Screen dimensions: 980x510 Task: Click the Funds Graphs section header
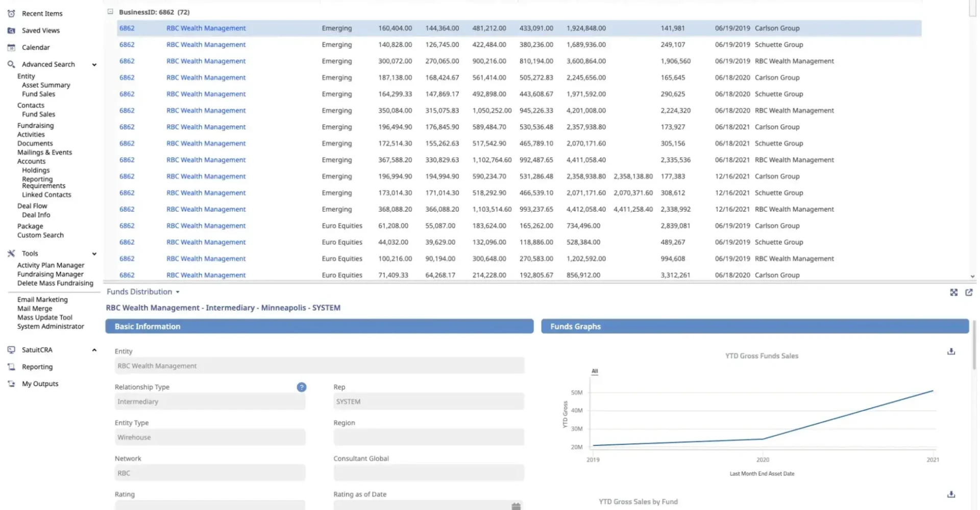click(755, 326)
